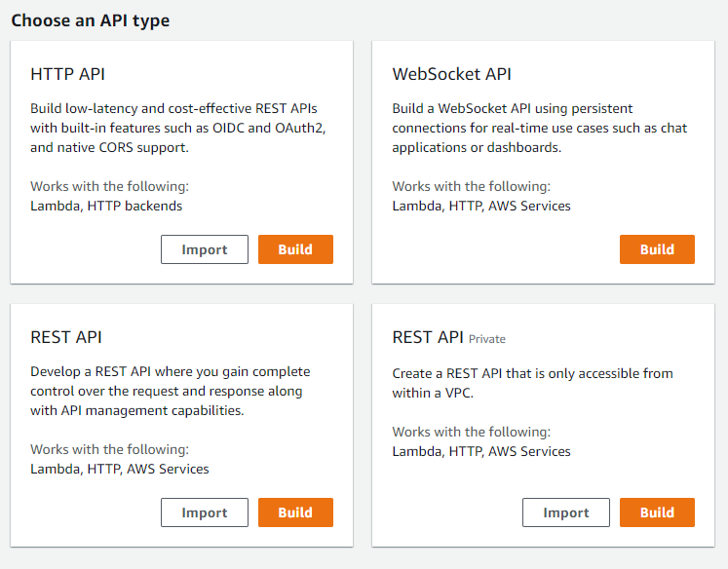Build the REST API Private option
The width and height of the screenshot is (728, 569).
[x=657, y=512]
